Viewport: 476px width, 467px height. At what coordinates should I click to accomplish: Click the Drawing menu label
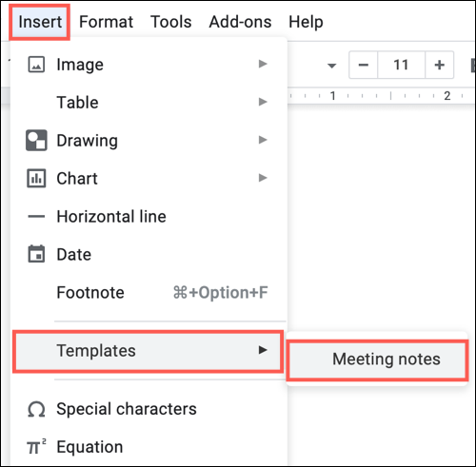pos(88,141)
